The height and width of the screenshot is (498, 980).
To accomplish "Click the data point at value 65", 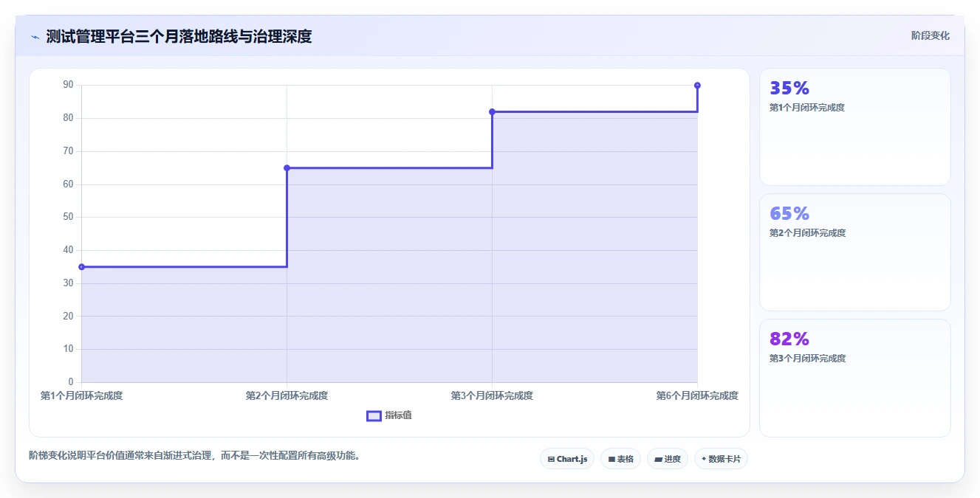I will tap(287, 168).
